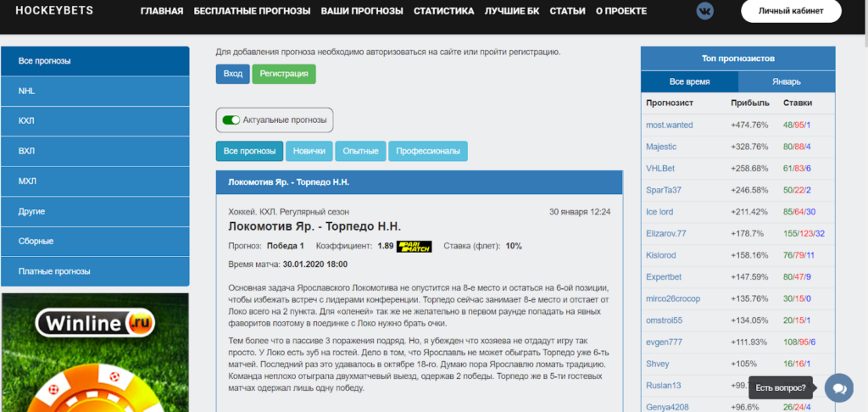This screenshot has width=868, height=412.
Task: Go to Ваши прогнозы page
Action: pyautogui.click(x=362, y=11)
